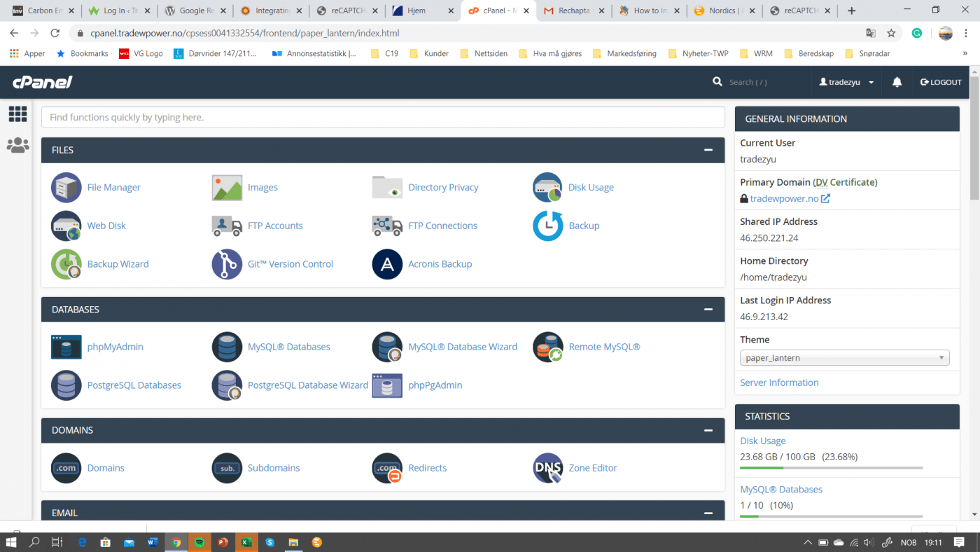The height and width of the screenshot is (552, 980).
Task: Click the FTP Accounts truck icon
Action: point(227,226)
